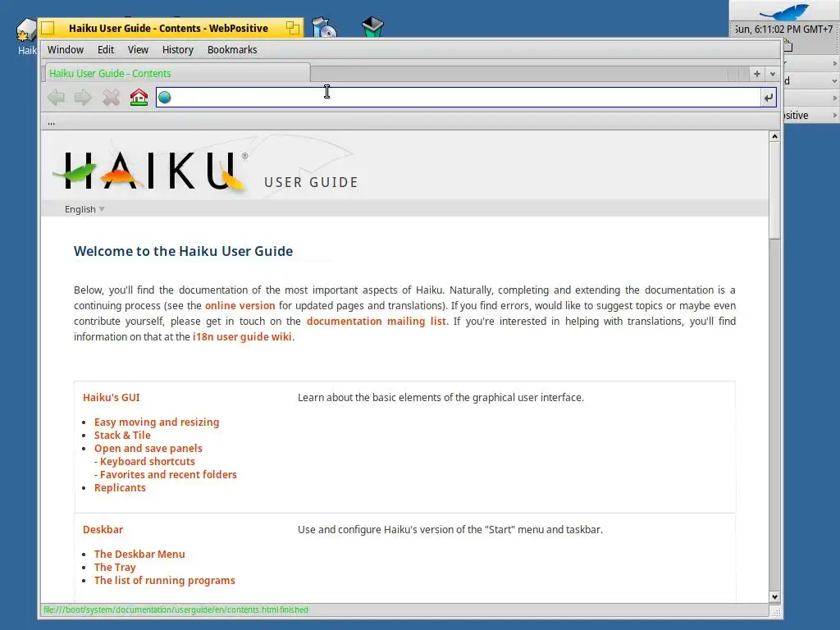Click the scrollbar down arrow
Screen dimensions: 840x630
coord(774,597)
